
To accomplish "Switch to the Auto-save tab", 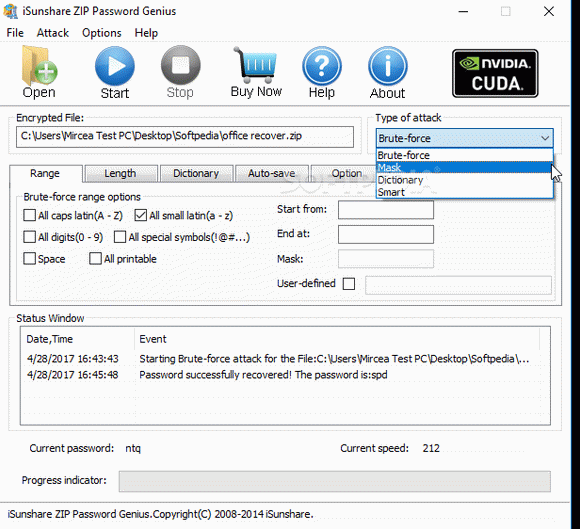I will coord(272,173).
